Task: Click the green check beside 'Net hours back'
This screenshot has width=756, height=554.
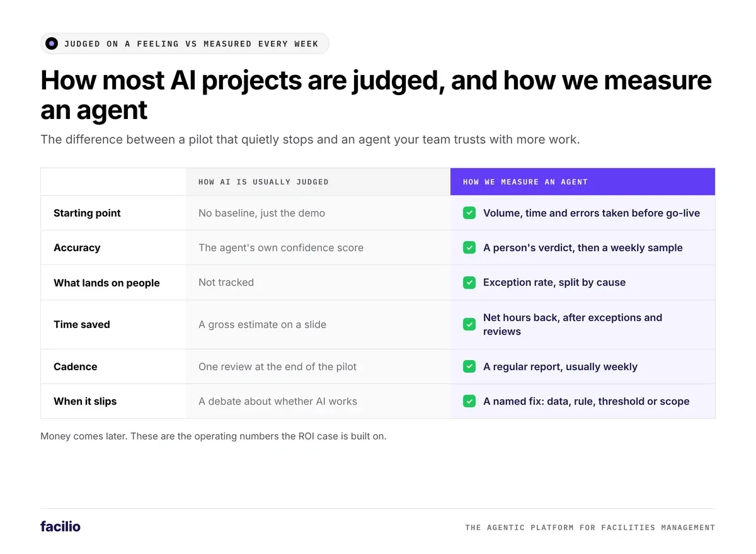Action: point(469,324)
